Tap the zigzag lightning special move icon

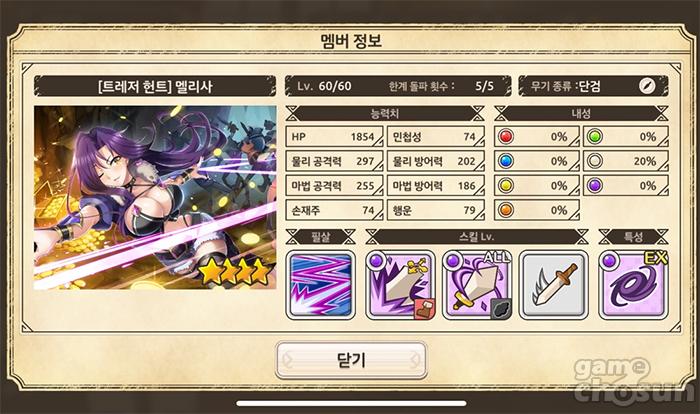click(321, 285)
